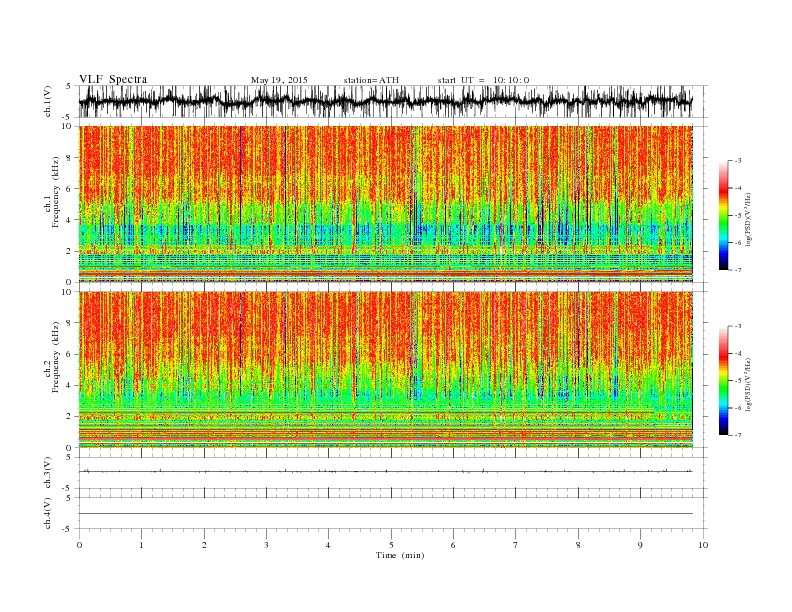Click time axis tick label "1"
Screen dimensions: 792x612
pyautogui.click(x=141, y=545)
